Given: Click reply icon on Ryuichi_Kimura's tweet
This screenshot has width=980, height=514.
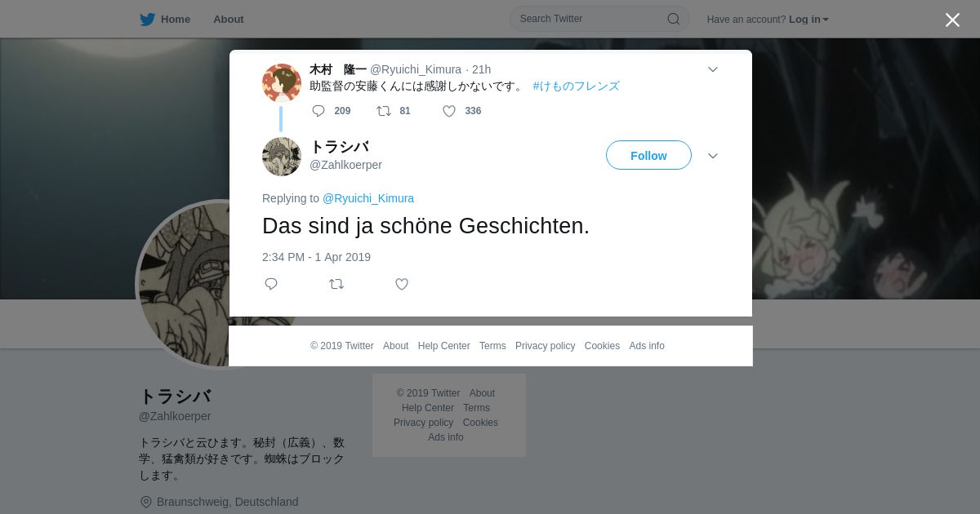Looking at the screenshot, I should tap(318, 111).
